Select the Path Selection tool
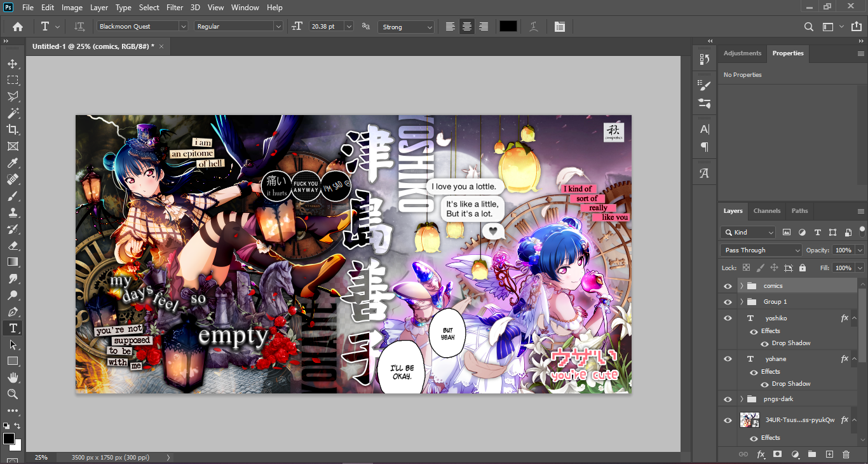This screenshot has width=868, height=464. tap(12, 345)
